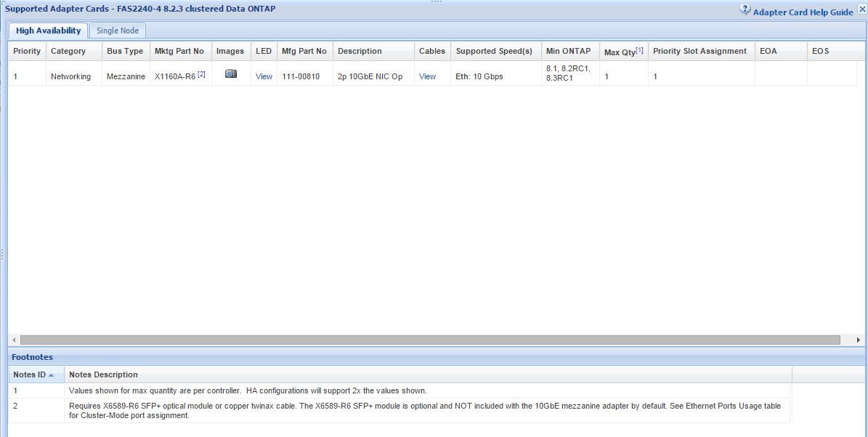The height and width of the screenshot is (437, 868).
Task: Click the Images column header
Action: click(230, 51)
